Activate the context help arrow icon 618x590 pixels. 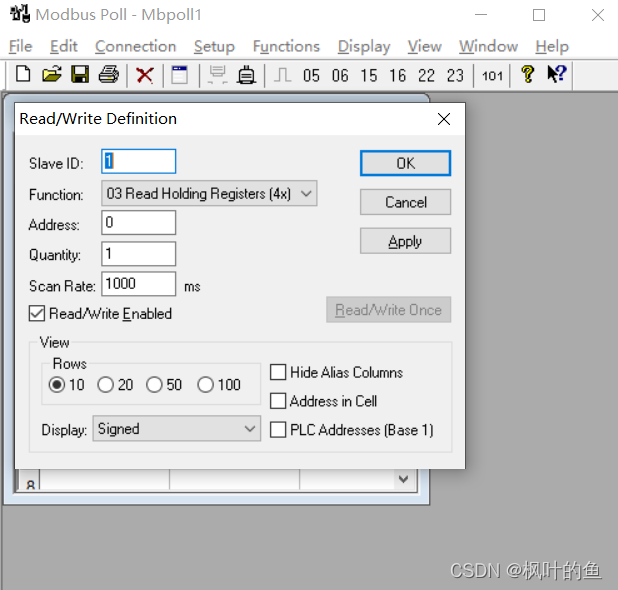(557, 74)
